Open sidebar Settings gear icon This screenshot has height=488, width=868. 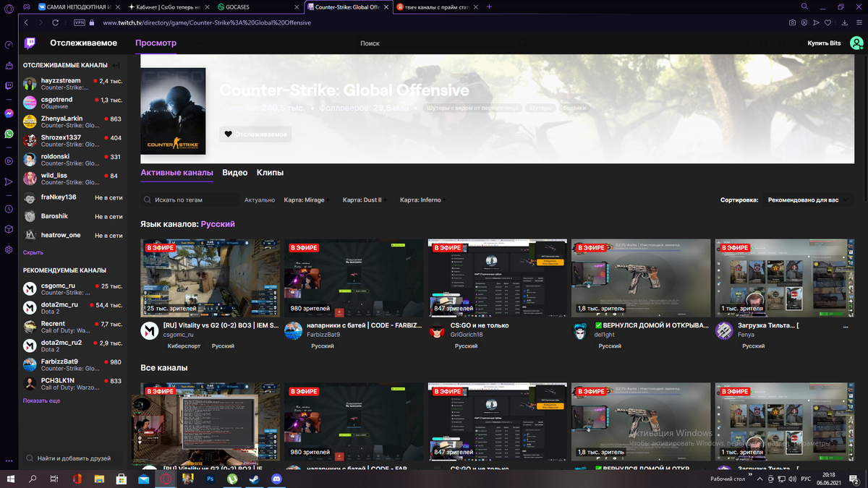coord(9,249)
